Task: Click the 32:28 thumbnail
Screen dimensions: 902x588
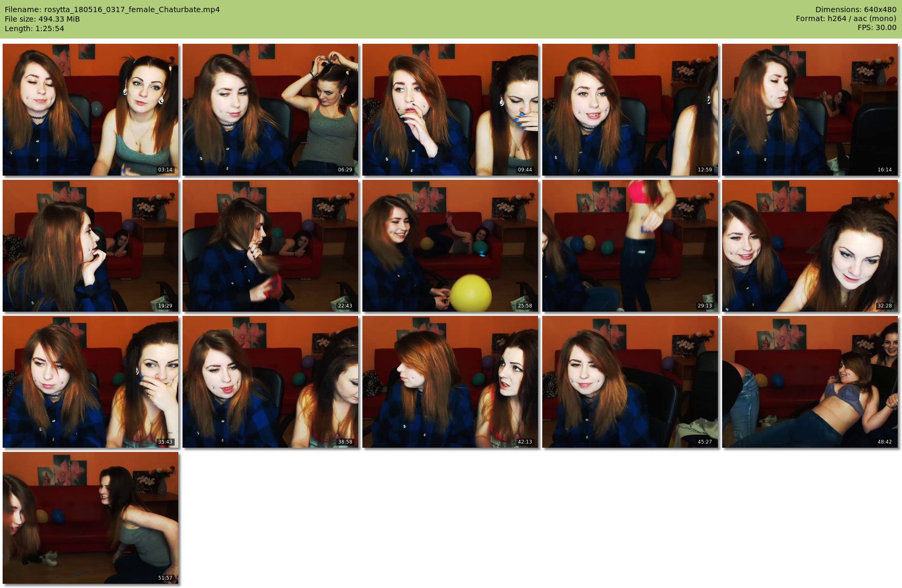Action: pos(810,246)
